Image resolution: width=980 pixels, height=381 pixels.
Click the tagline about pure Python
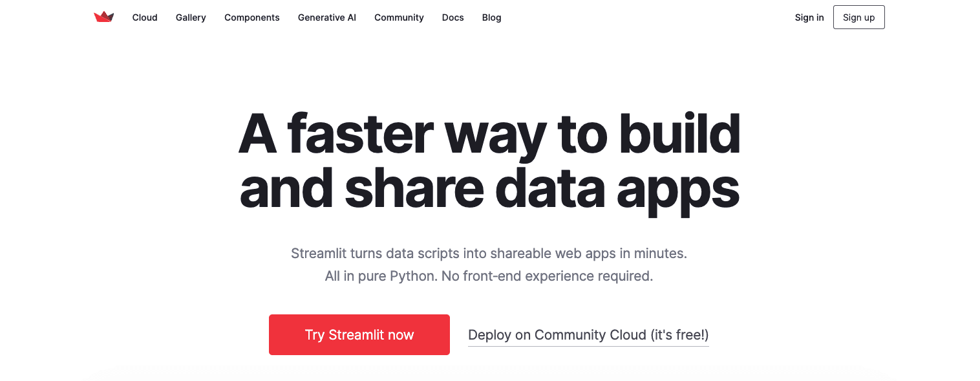[x=489, y=276]
